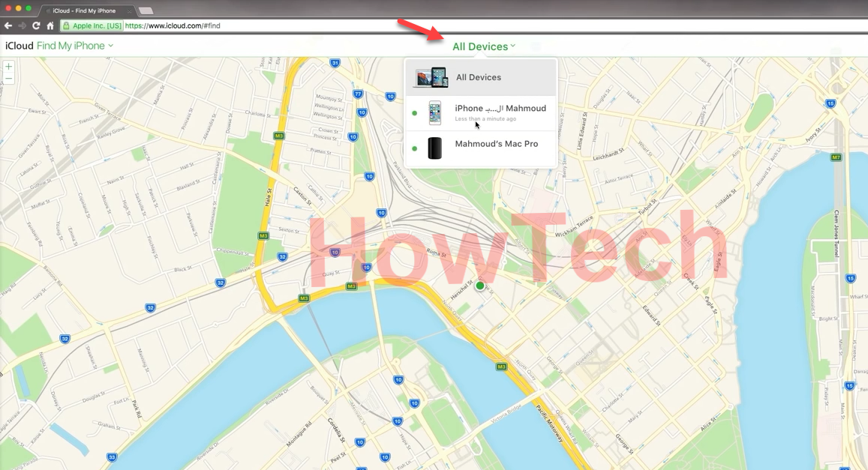
Task: Click the Alice St label on the map
Action: [x=708, y=425]
